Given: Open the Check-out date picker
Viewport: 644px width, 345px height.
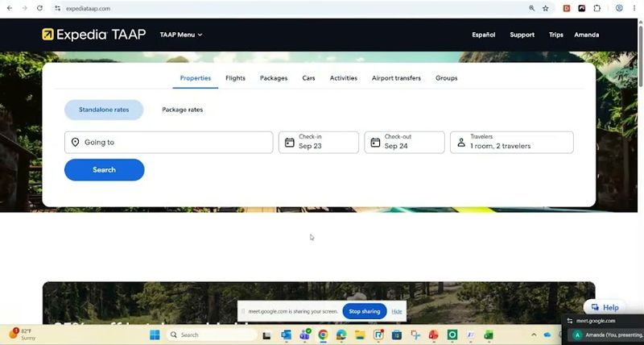Looking at the screenshot, I should coord(405,143).
